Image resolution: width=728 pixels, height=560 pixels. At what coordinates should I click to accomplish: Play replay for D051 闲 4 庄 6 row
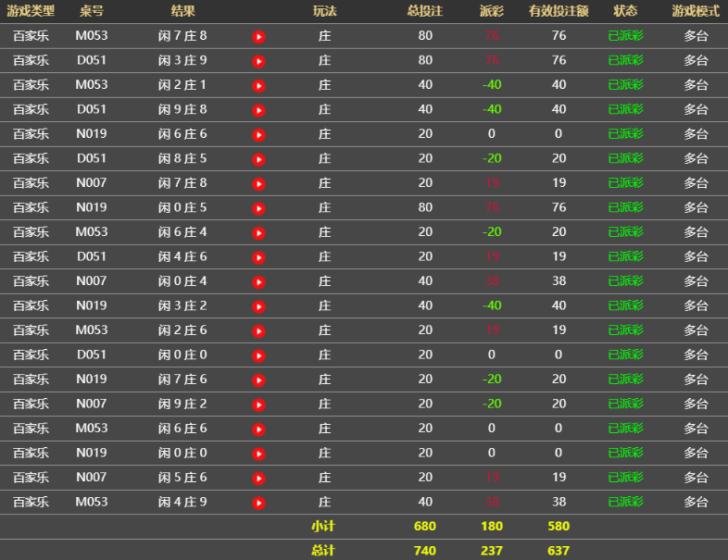(258, 257)
